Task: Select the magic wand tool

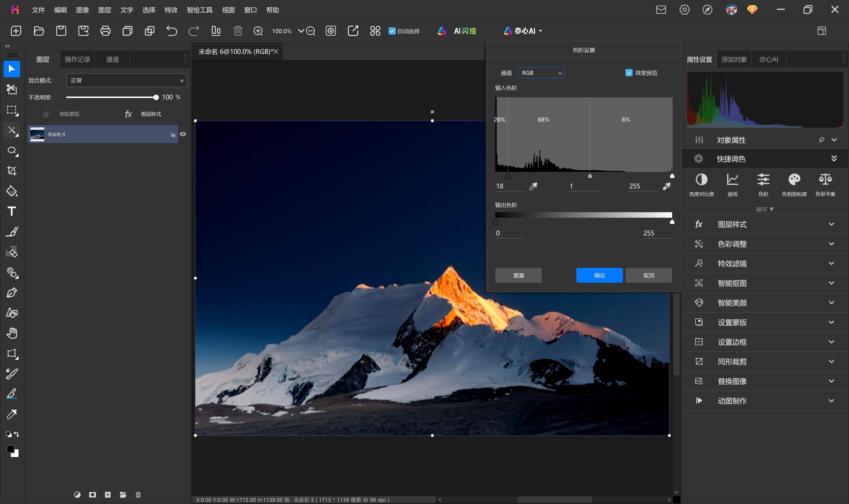Action: (12, 130)
